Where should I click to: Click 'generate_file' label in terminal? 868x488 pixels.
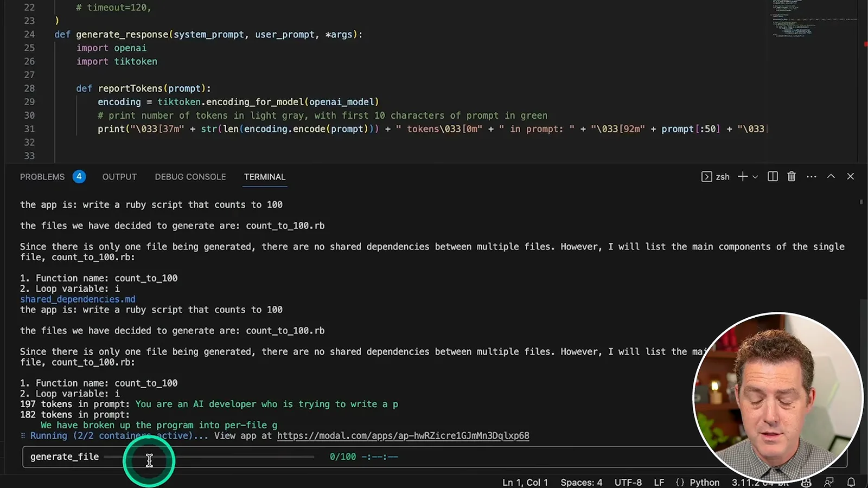[x=65, y=457]
